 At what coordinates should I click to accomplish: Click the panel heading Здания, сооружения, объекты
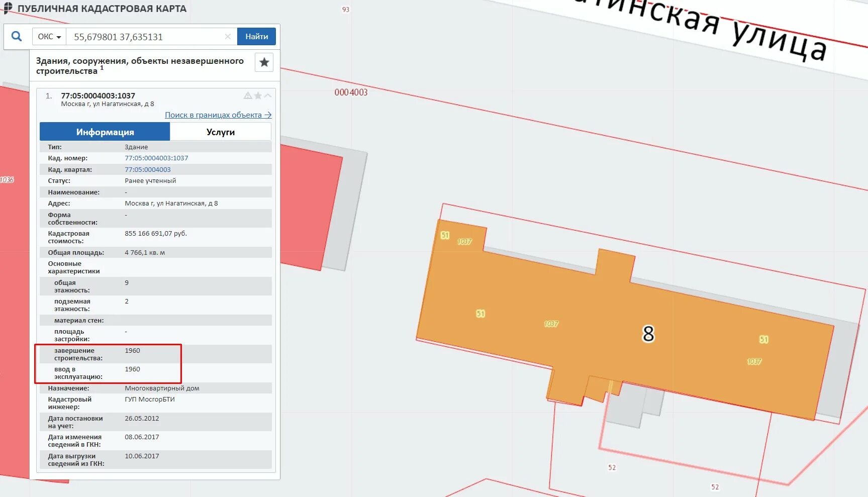[x=140, y=66]
